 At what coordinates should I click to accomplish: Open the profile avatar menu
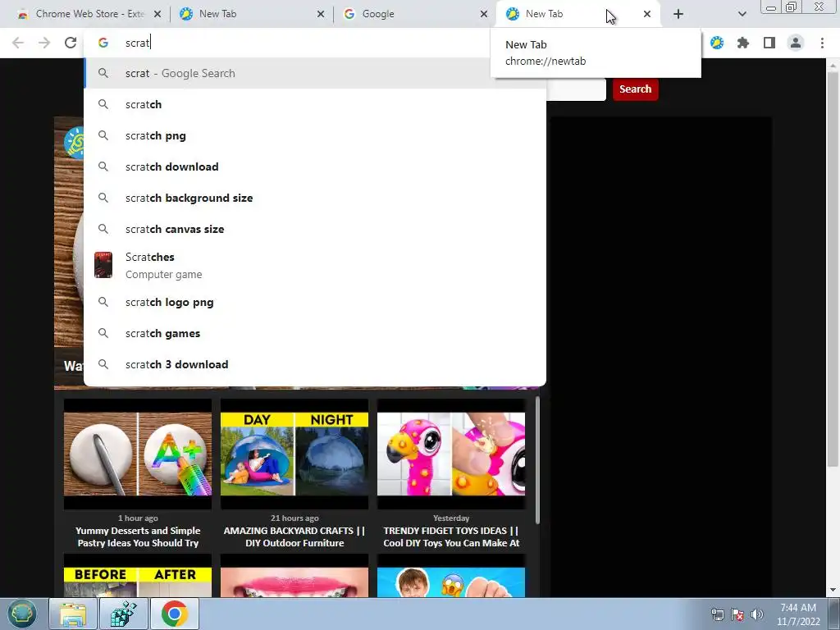click(x=796, y=43)
